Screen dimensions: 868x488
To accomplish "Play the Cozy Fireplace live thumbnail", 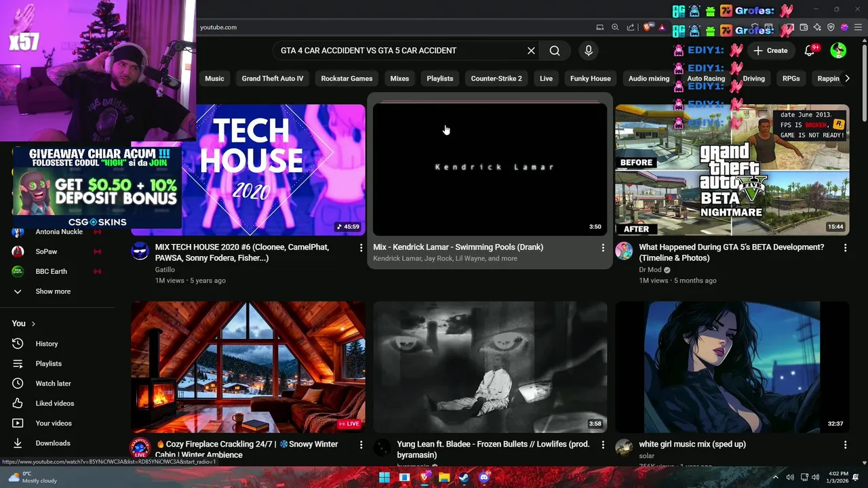I will [248, 367].
